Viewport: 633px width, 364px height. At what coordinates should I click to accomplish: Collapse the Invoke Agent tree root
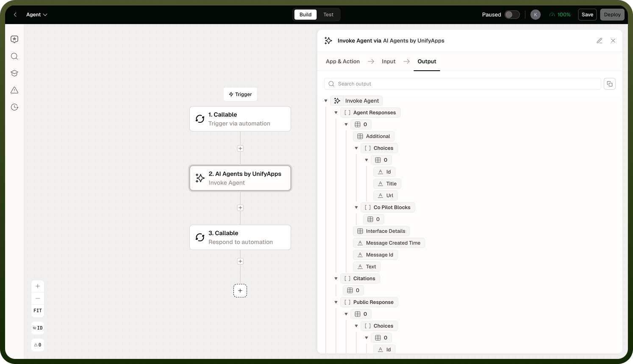pos(326,101)
